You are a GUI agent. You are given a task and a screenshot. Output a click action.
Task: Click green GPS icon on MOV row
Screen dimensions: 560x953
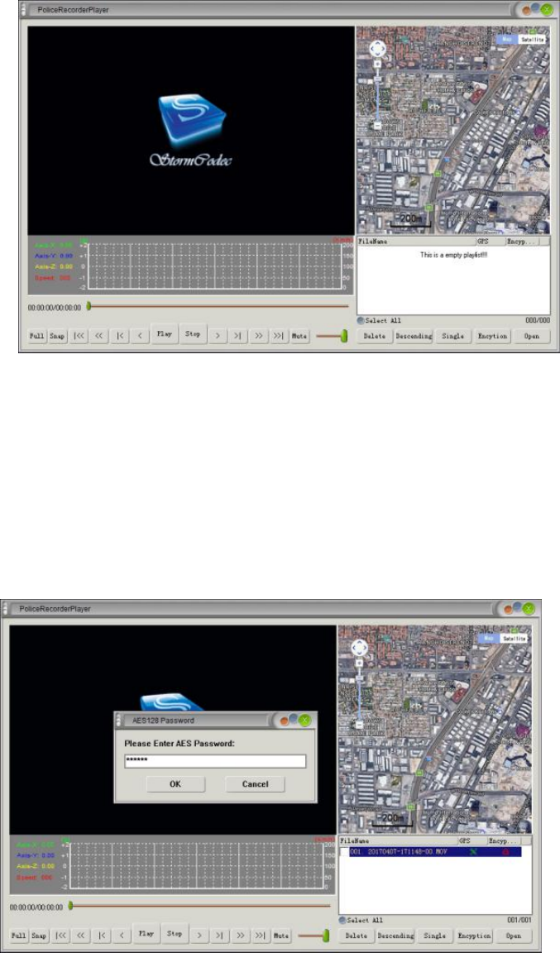point(473,852)
